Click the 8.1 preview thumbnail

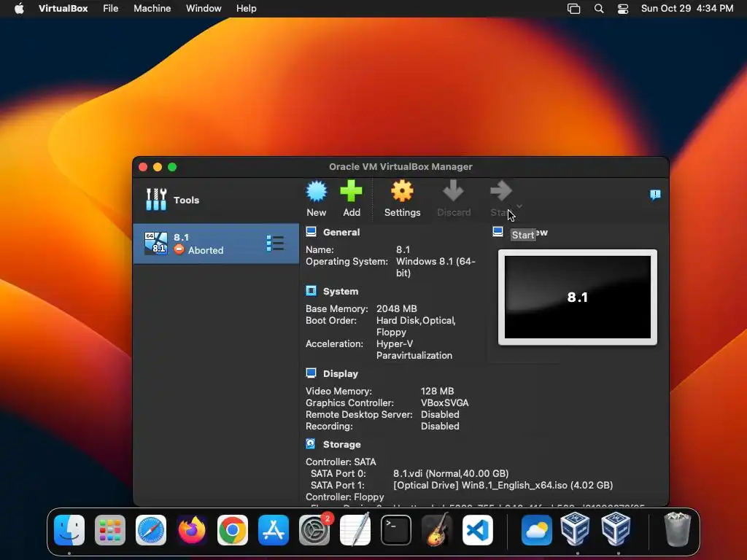[578, 297]
